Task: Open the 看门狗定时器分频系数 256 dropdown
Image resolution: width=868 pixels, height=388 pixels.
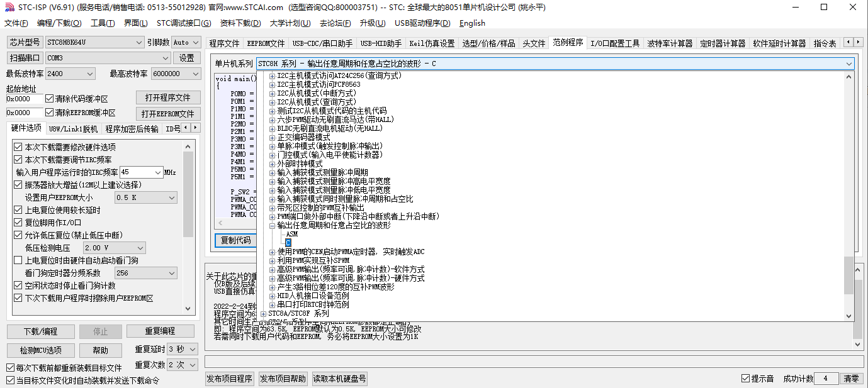Action: (146, 273)
